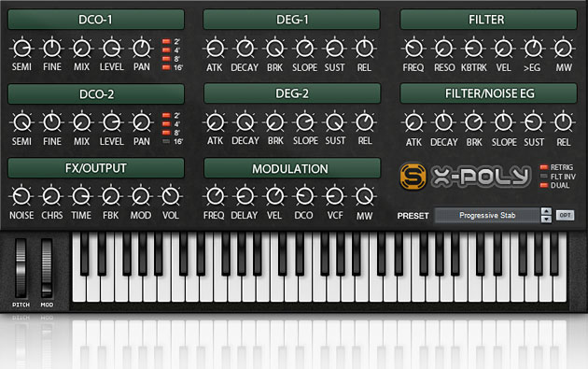Click the DCO-1 FINE knob
The width and height of the screenshot is (588, 369).
[x=51, y=49]
